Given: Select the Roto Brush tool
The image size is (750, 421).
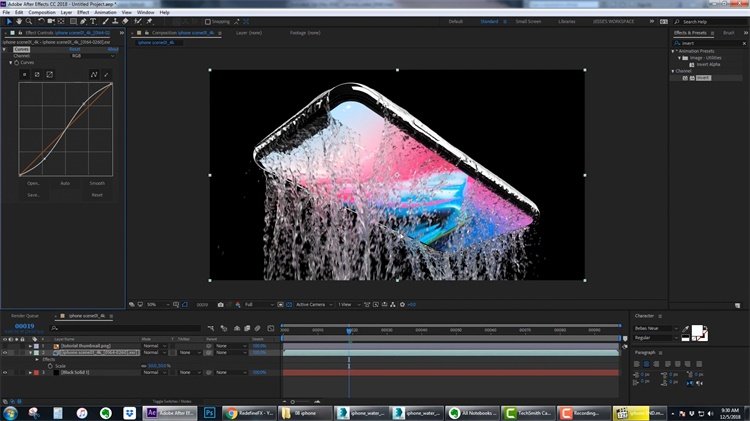Looking at the screenshot, I should (138, 22).
